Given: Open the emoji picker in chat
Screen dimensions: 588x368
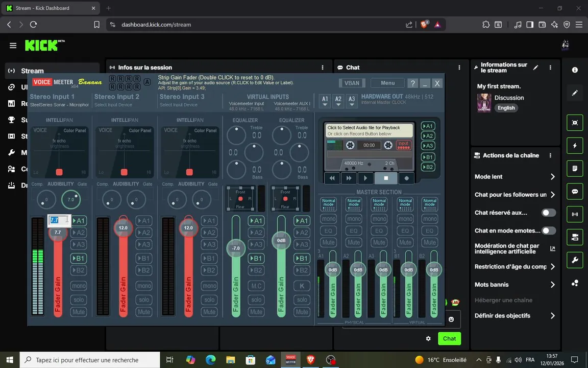Looking at the screenshot, I should (452, 319).
